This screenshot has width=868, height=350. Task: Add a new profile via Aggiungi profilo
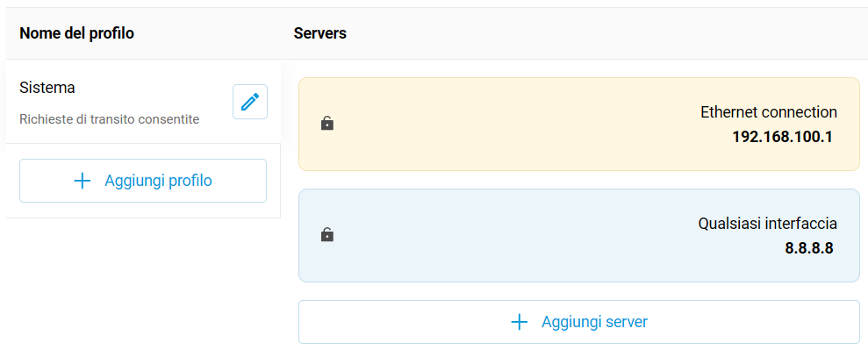[143, 181]
